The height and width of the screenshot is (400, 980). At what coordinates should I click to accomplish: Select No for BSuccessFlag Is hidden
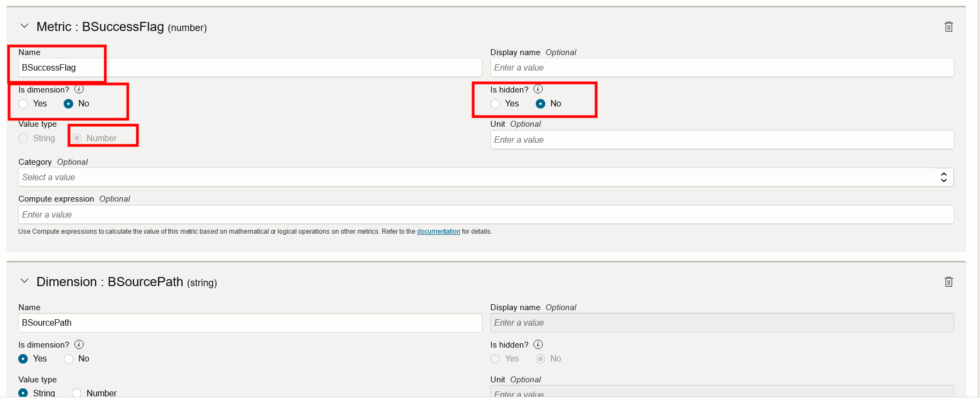[541, 104]
